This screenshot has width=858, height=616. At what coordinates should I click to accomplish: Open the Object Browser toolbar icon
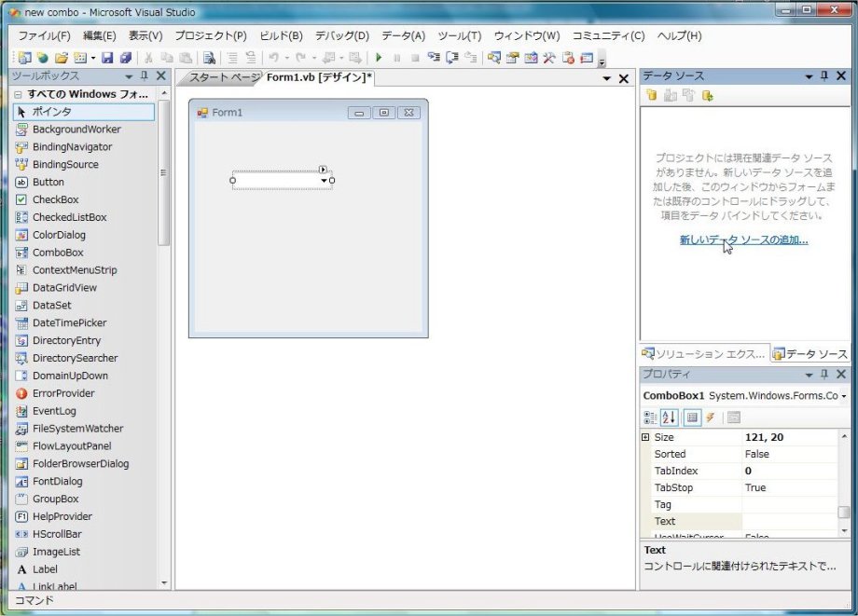point(532,58)
